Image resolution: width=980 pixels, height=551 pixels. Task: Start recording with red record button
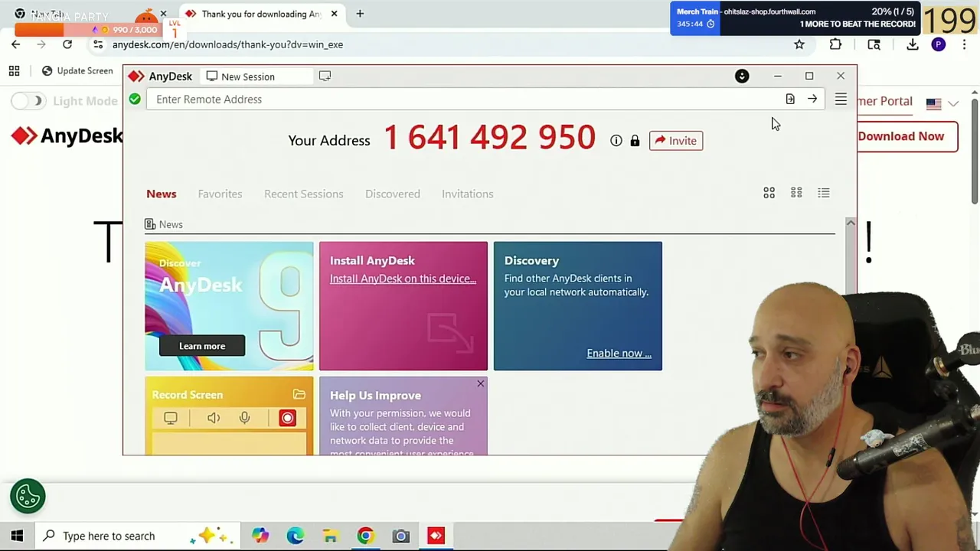click(288, 418)
